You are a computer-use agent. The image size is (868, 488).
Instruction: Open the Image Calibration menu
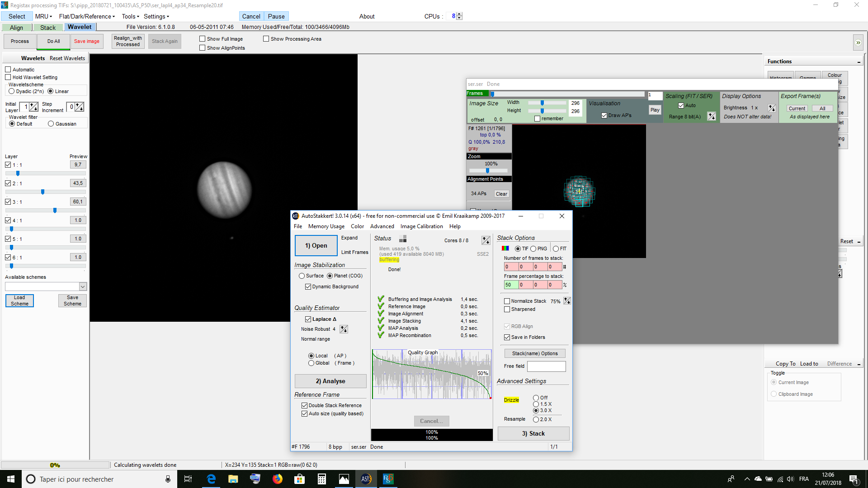point(421,226)
